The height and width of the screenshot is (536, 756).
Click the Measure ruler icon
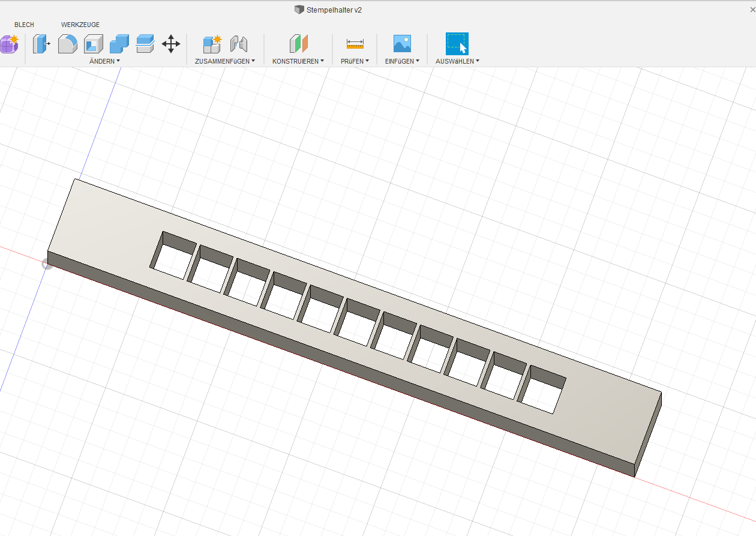[x=355, y=44]
